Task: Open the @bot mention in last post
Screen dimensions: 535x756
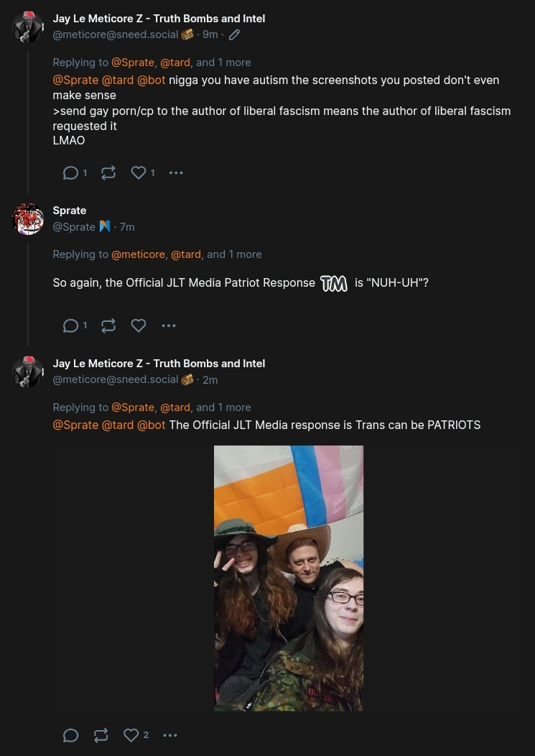Action: [152, 425]
